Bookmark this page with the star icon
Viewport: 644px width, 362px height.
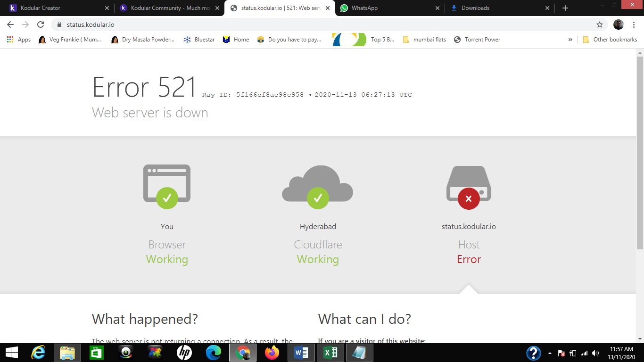coord(600,25)
